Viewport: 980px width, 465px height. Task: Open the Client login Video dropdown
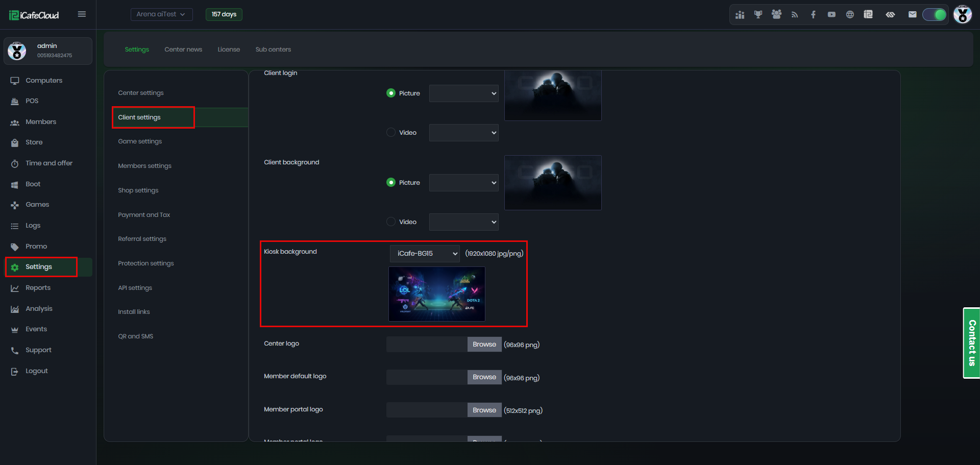coord(463,133)
